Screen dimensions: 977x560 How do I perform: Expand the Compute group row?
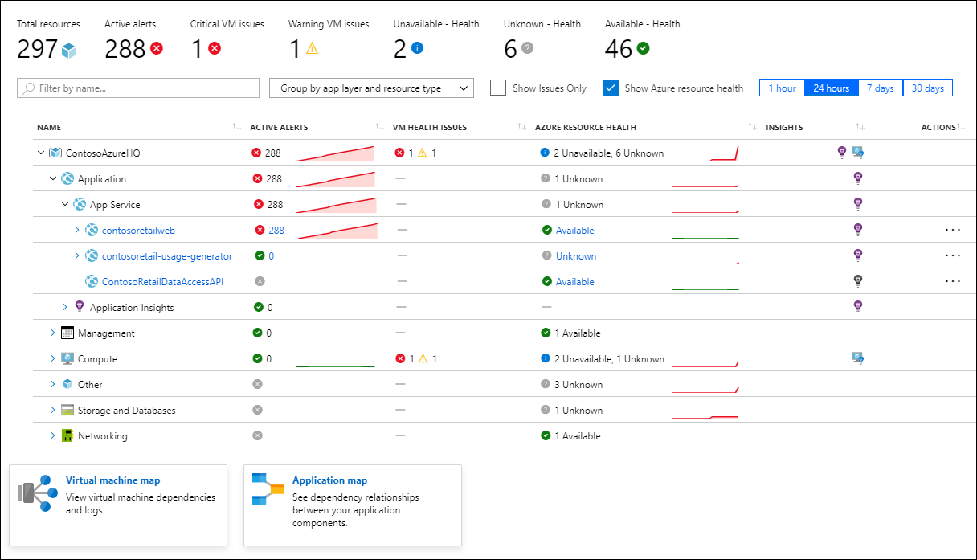coord(53,358)
